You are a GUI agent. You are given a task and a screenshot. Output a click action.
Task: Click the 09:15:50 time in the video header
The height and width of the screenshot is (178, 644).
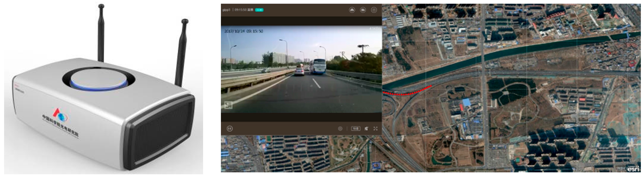[240, 10]
